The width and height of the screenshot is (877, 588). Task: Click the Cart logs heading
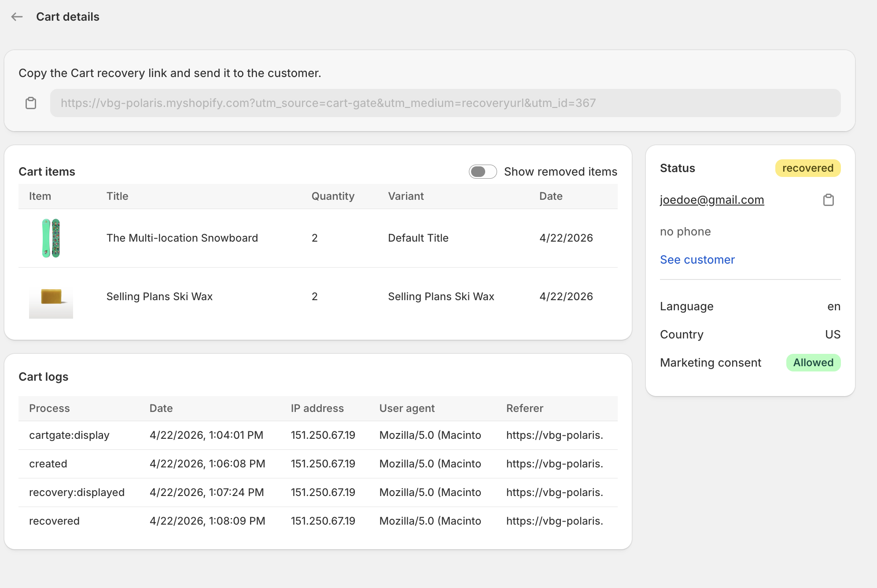click(x=44, y=377)
